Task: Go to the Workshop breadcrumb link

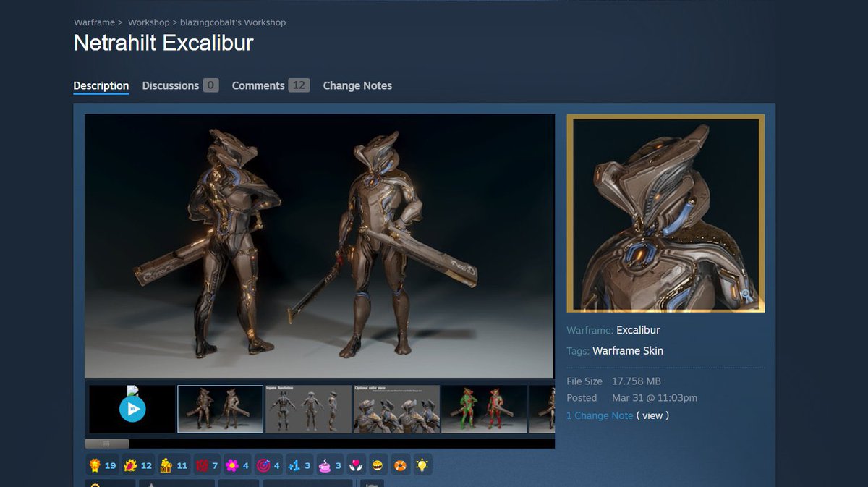Action: [148, 22]
